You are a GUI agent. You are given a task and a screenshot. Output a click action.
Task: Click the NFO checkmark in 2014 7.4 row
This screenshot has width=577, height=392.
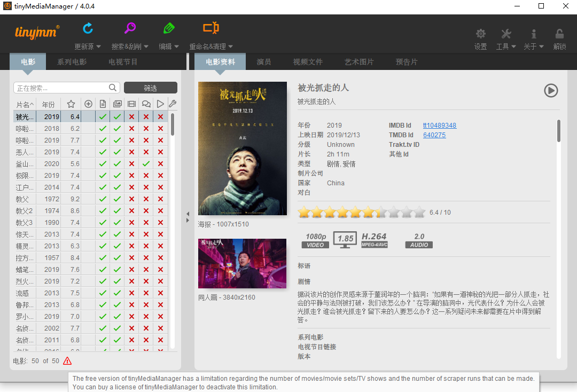tap(103, 187)
